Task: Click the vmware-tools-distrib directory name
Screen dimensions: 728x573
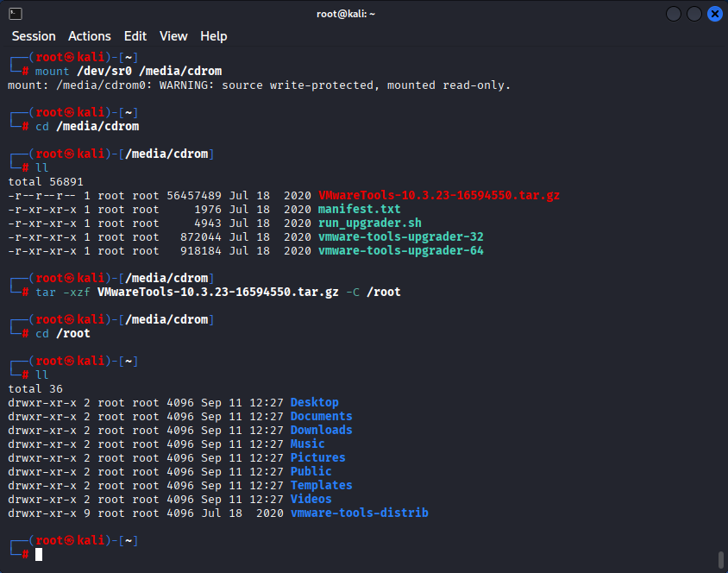Action: (360, 513)
